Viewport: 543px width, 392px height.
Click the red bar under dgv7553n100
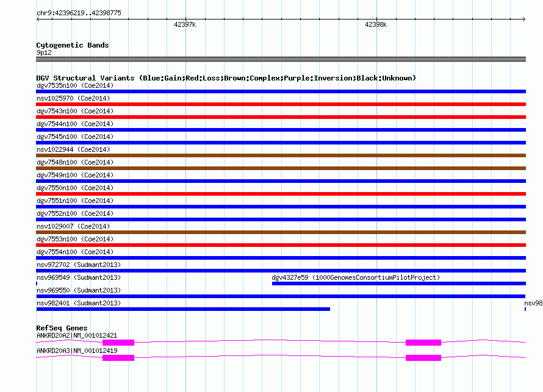281,245
